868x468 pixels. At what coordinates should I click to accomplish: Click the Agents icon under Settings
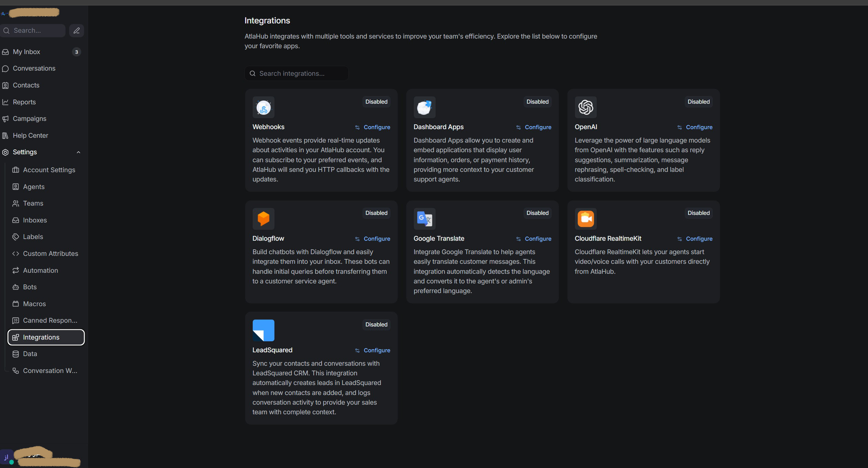point(15,187)
